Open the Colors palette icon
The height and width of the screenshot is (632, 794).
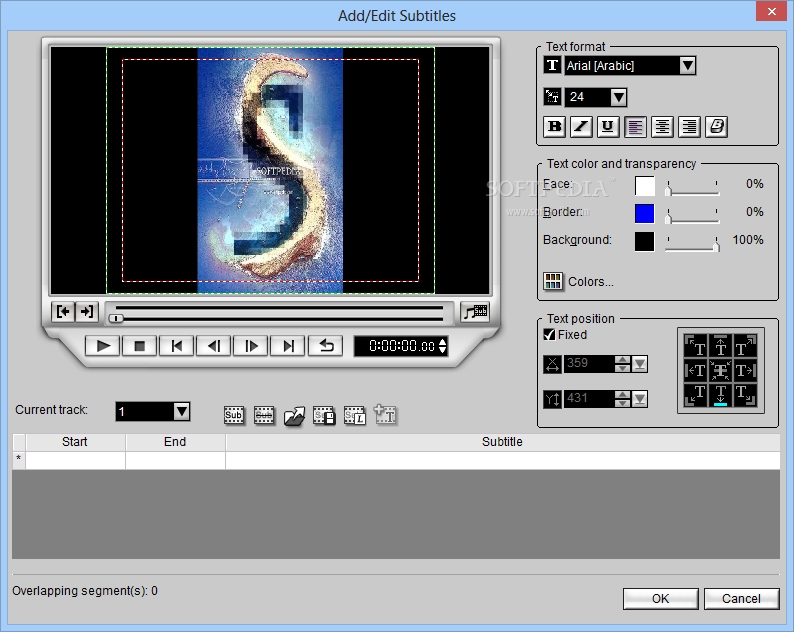point(553,281)
